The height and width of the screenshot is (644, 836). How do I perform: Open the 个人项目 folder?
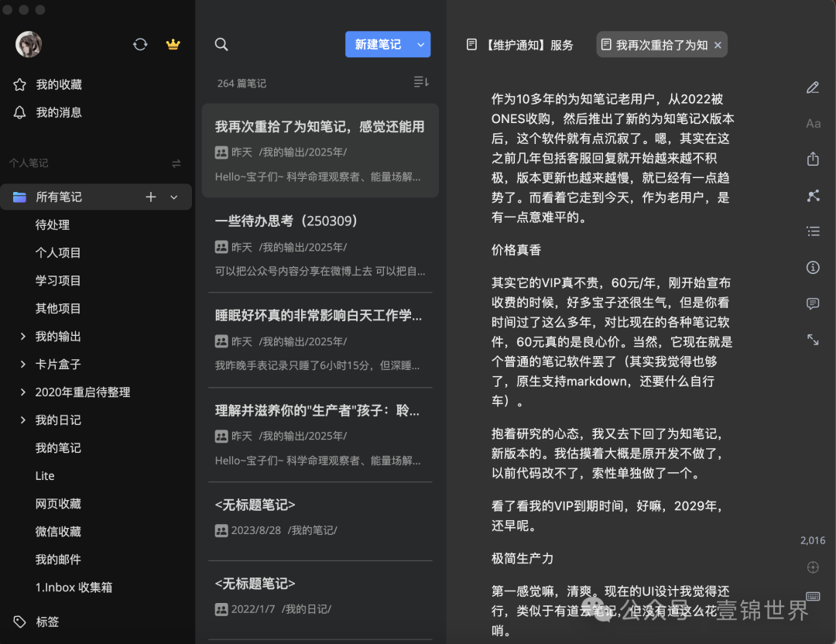[57, 252]
